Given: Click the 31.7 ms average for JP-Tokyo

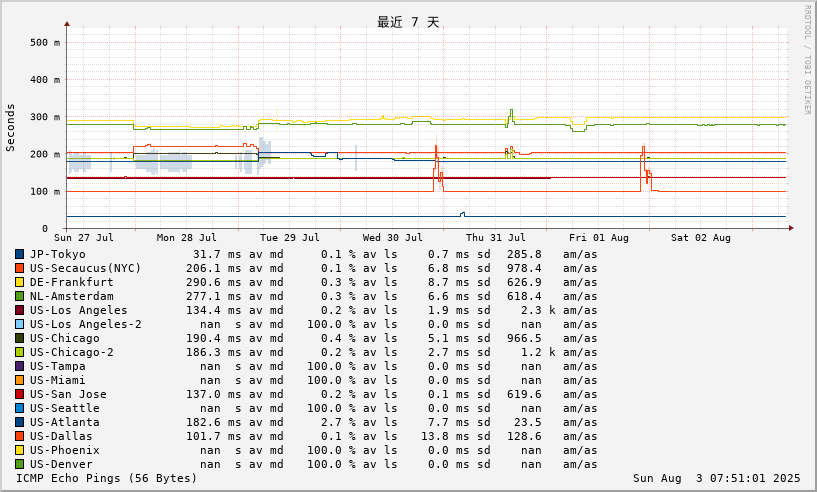Looking at the screenshot, I should pyautogui.click(x=217, y=254).
